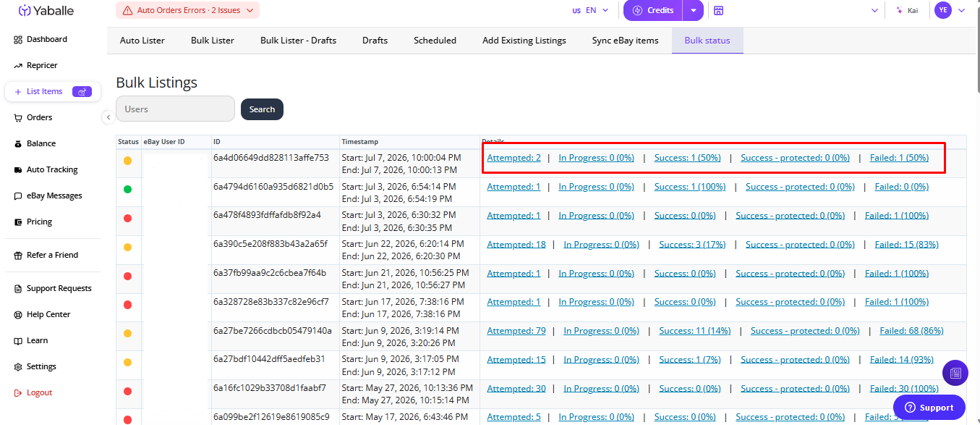Open the Drafts tab
980x425 pixels.
(x=375, y=41)
